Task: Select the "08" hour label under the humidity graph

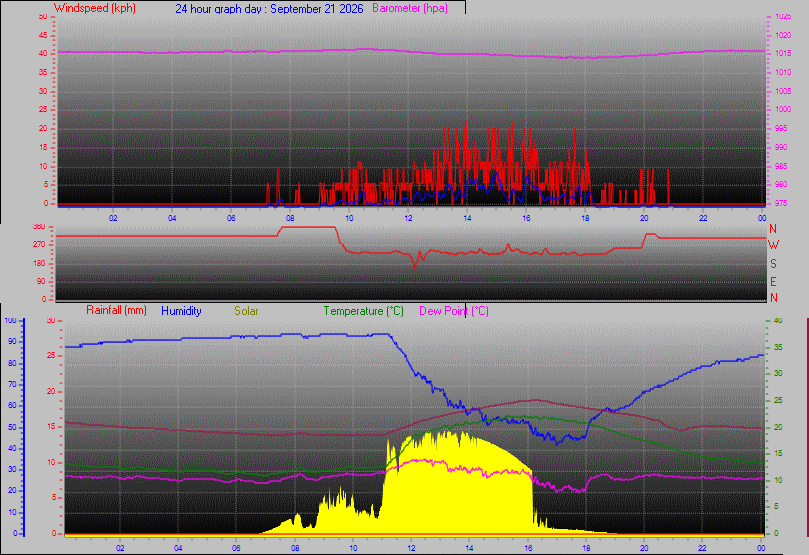Action: (x=295, y=548)
